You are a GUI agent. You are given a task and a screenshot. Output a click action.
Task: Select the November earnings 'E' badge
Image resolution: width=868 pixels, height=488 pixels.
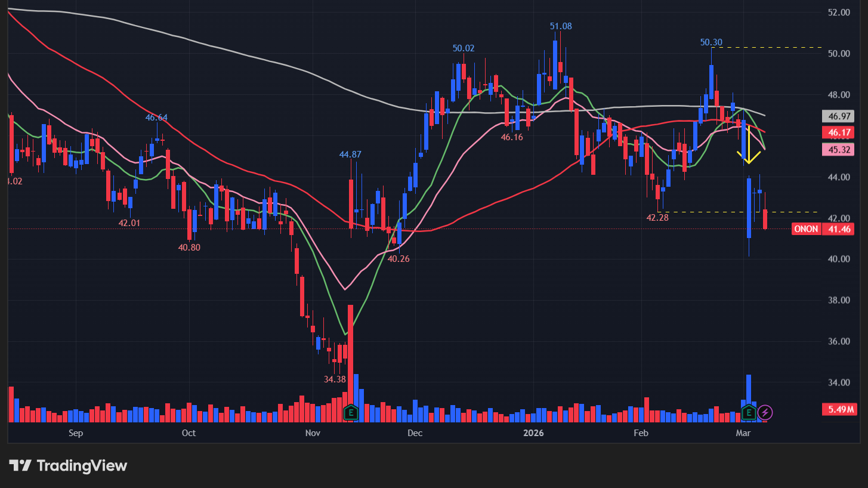tap(351, 412)
